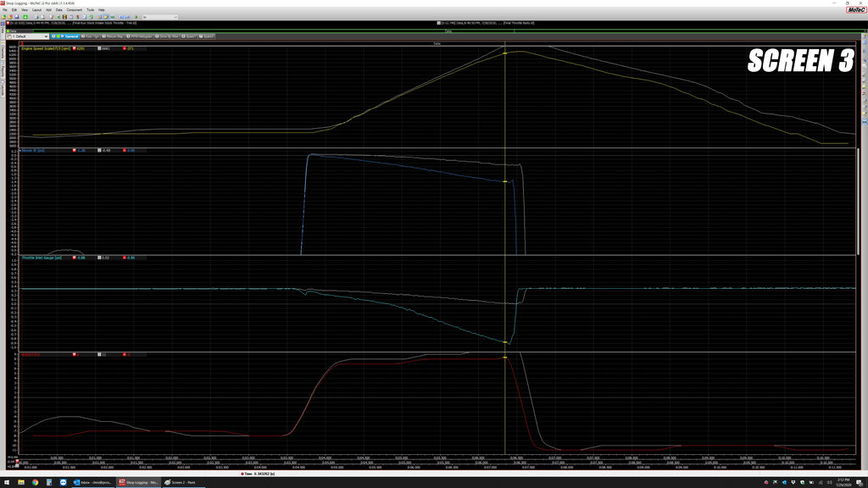The width and height of the screenshot is (868, 488).
Task: Switch to Screen 2 - Paint taskbar window
Action: (183, 482)
